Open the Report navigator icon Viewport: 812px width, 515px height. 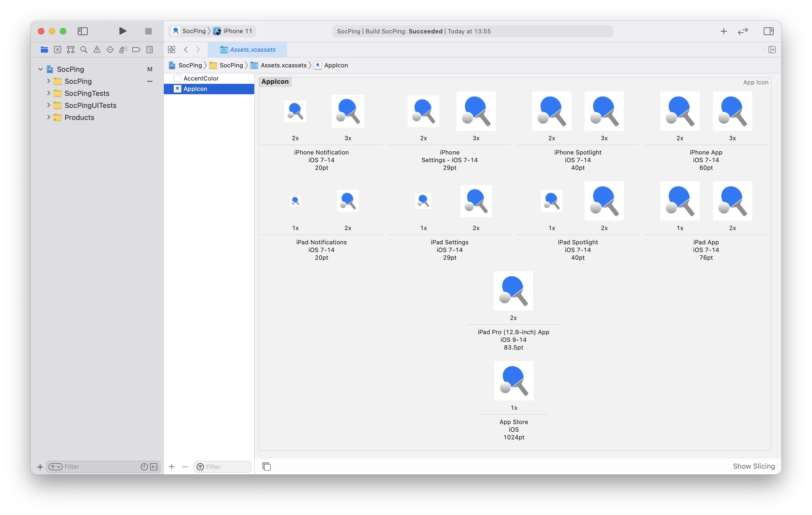pyautogui.click(x=150, y=50)
